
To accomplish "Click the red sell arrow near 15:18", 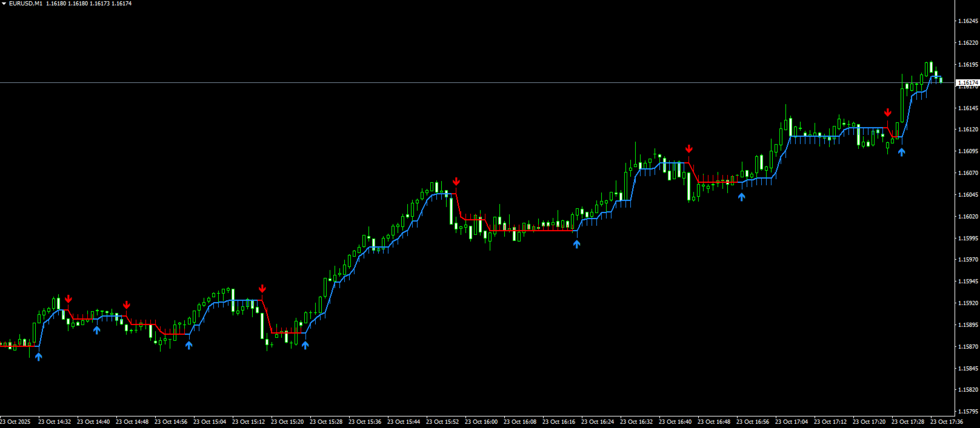I will [262, 289].
